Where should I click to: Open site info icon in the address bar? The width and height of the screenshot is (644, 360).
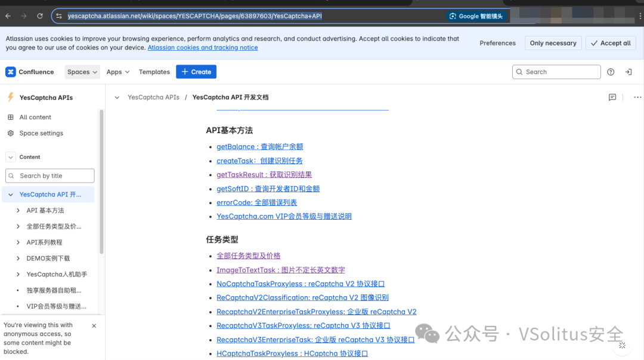[59, 16]
